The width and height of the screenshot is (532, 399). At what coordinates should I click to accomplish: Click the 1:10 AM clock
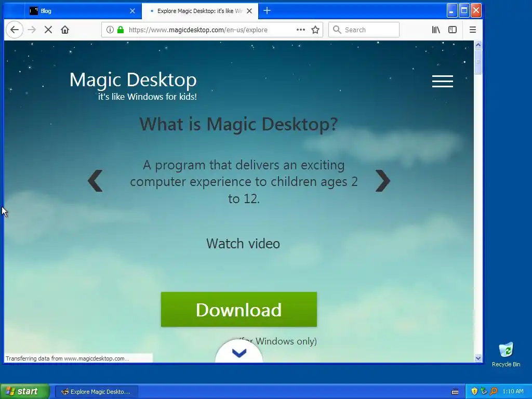pyautogui.click(x=513, y=392)
